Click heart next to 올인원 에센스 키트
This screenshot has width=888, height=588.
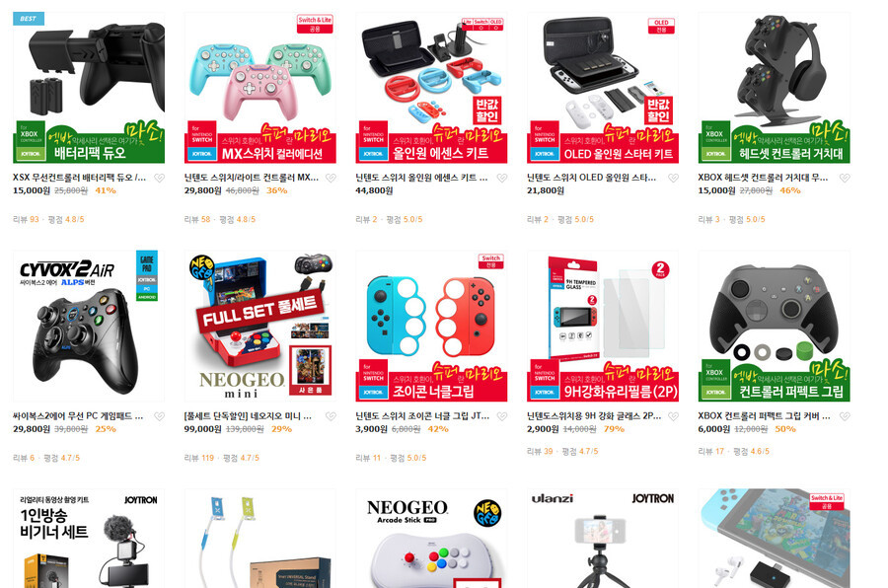click(x=502, y=178)
